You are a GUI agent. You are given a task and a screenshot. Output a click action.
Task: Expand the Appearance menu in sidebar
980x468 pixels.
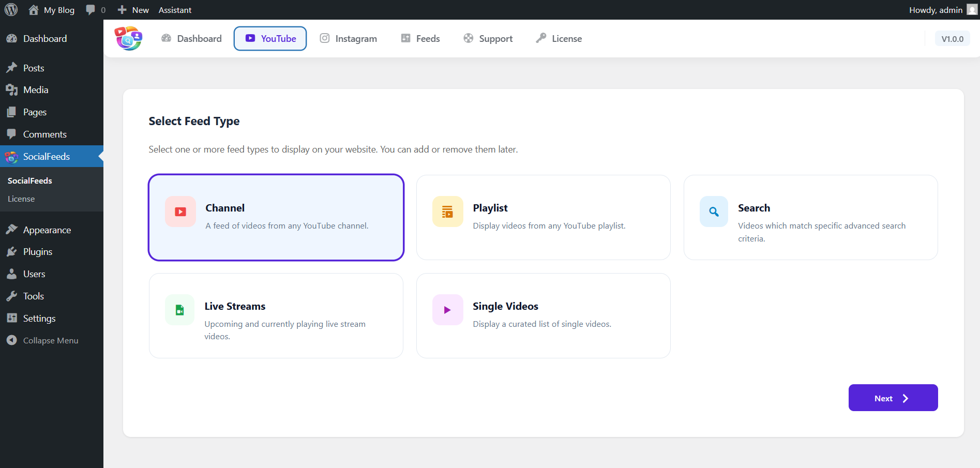click(x=47, y=230)
